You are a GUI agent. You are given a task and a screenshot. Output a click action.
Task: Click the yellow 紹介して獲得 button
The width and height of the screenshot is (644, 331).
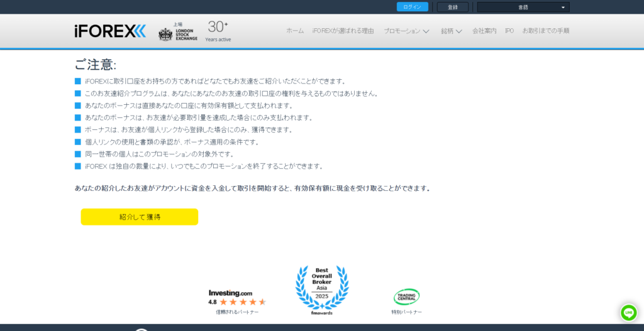point(139,217)
